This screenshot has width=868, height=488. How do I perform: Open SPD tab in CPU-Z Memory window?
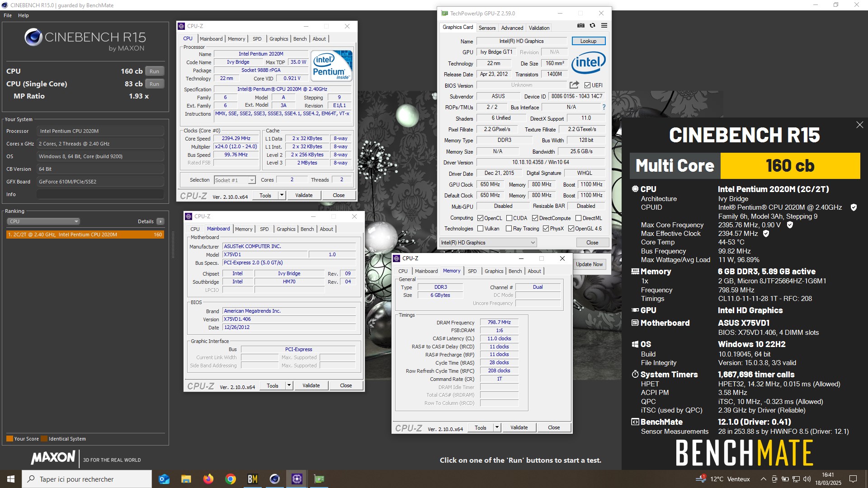[472, 271]
